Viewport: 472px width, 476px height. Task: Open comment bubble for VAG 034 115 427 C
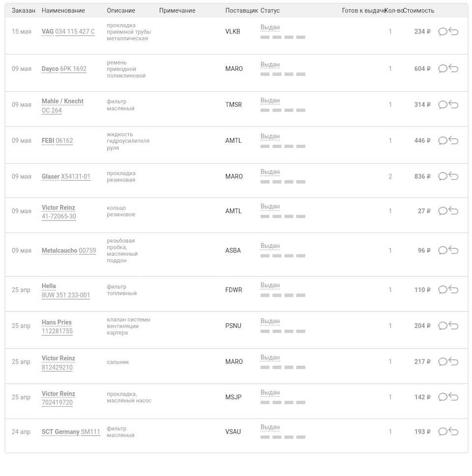pos(442,32)
